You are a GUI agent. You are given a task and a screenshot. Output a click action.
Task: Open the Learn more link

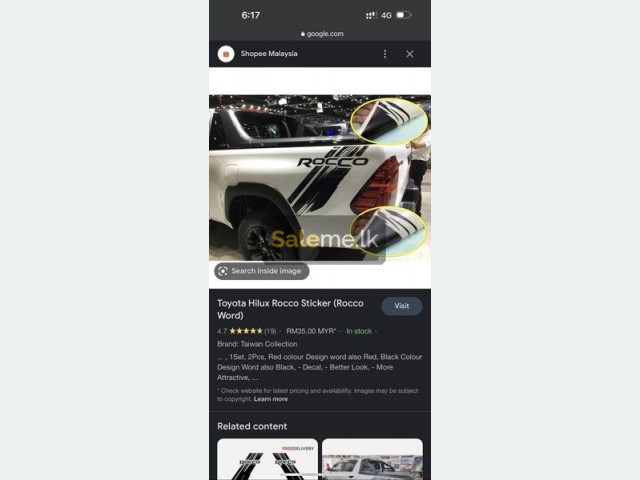point(271,399)
